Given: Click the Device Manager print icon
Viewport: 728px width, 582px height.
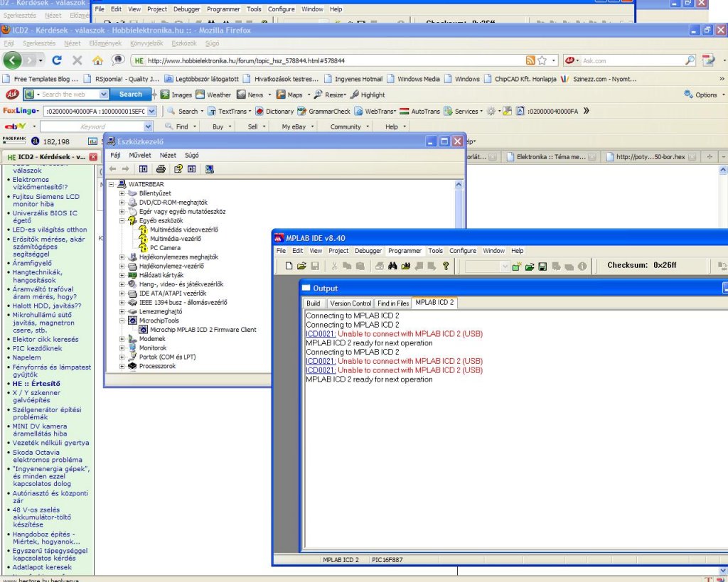Looking at the screenshot, I should [x=161, y=169].
